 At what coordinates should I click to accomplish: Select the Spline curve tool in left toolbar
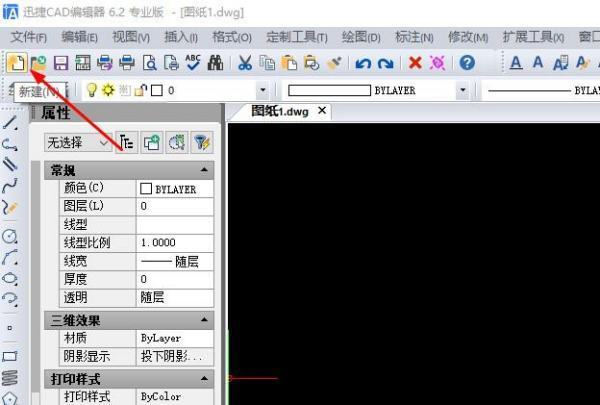point(10,186)
